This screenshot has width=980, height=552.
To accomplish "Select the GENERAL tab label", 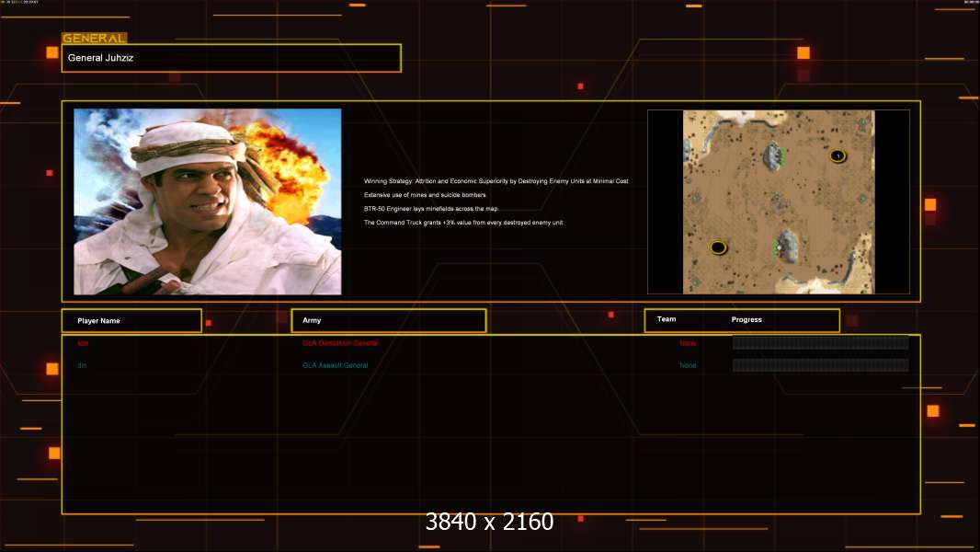I will coord(94,39).
